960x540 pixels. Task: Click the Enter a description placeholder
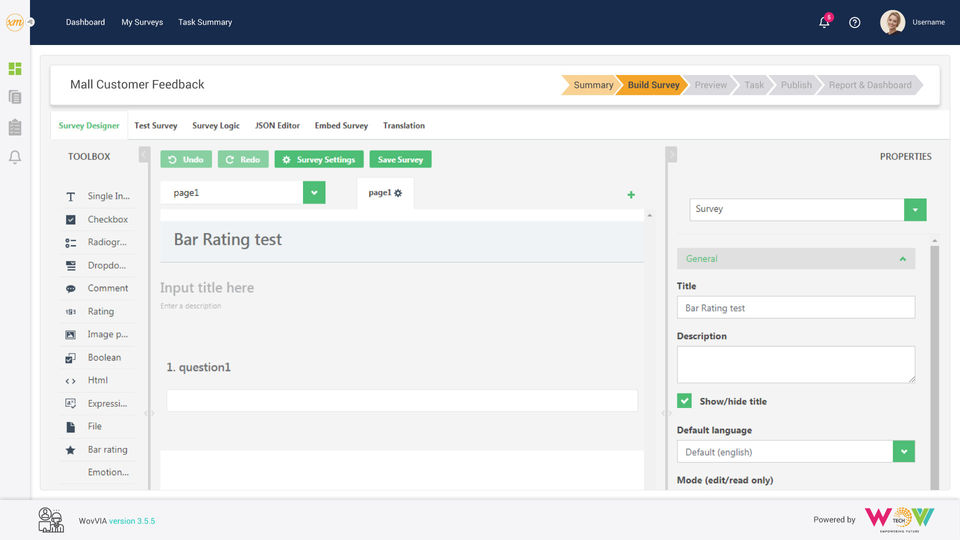(190, 306)
